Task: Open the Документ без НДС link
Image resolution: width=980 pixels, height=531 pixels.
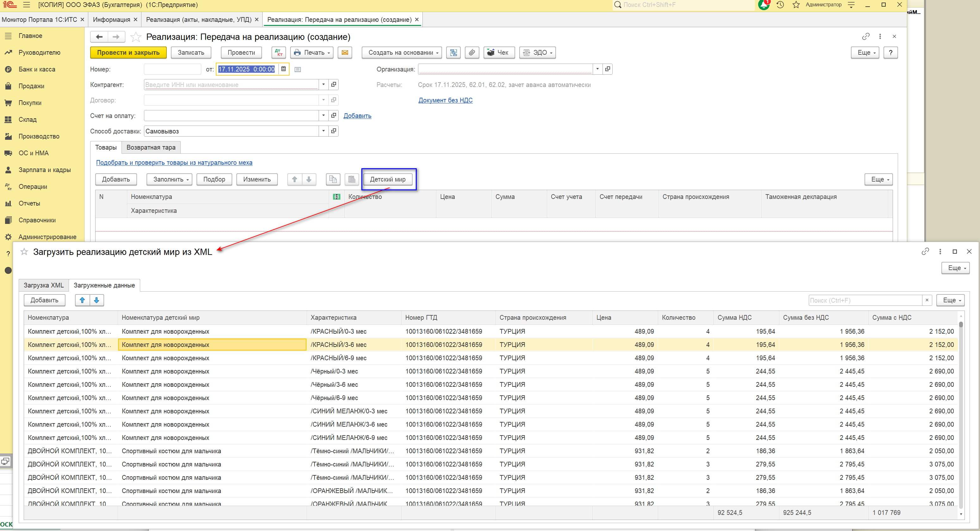Action: point(445,100)
